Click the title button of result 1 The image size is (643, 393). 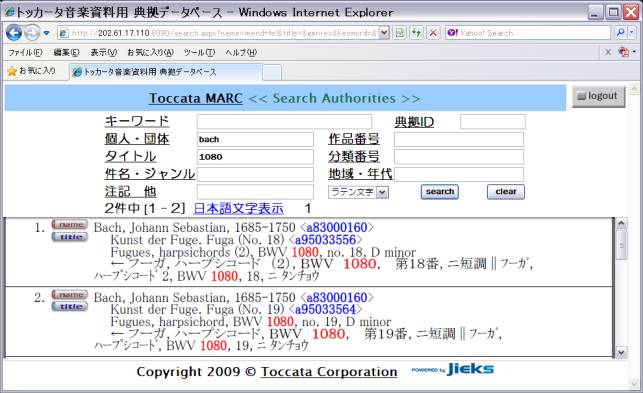pos(70,237)
